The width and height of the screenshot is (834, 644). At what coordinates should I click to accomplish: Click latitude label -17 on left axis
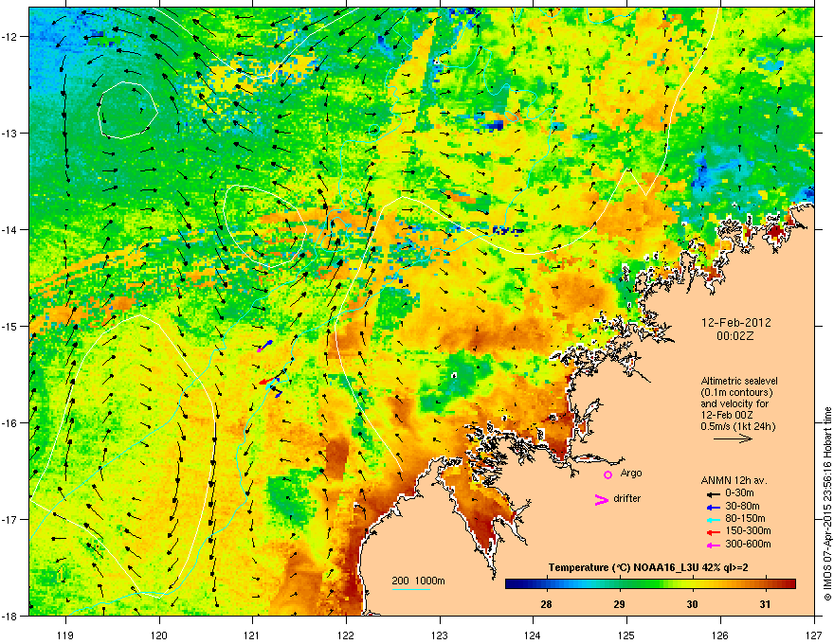pyautogui.click(x=10, y=519)
